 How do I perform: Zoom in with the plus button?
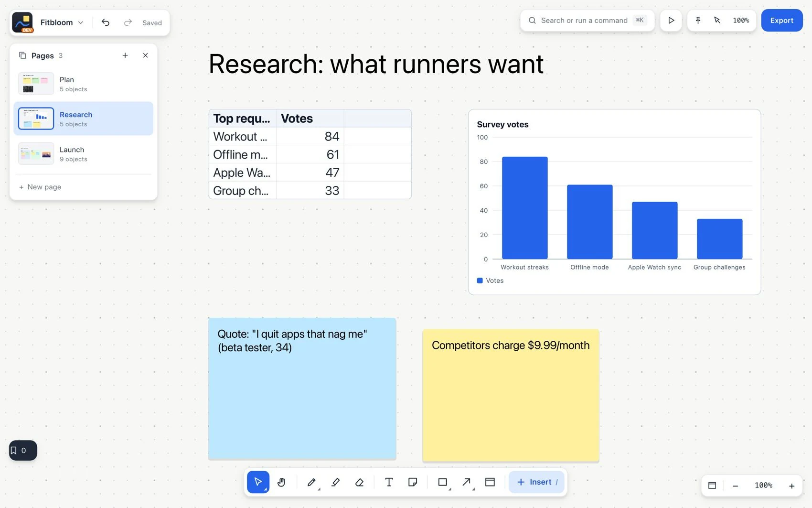click(791, 486)
